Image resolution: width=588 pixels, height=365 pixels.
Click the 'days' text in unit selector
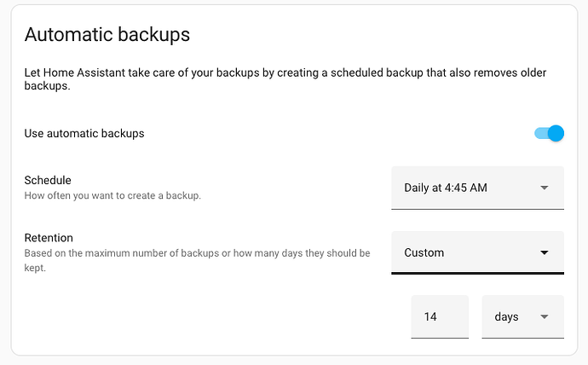click(506, 316)
